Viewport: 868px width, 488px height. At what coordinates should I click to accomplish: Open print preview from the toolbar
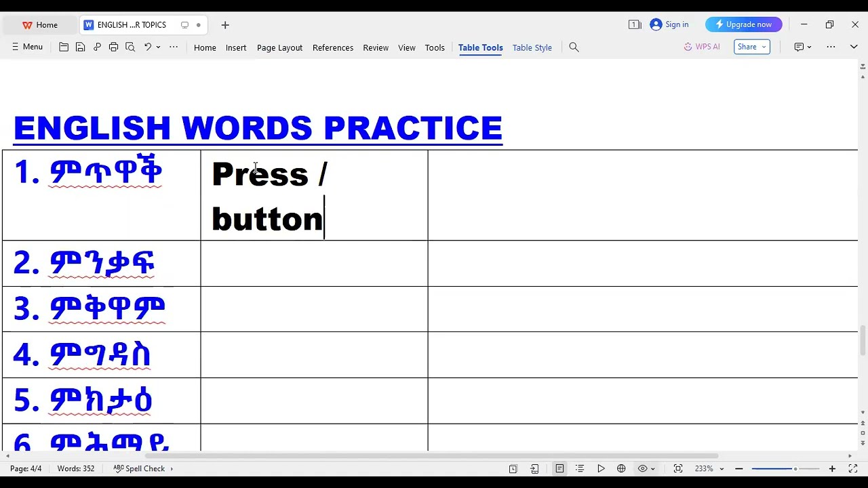pos(130,47)
